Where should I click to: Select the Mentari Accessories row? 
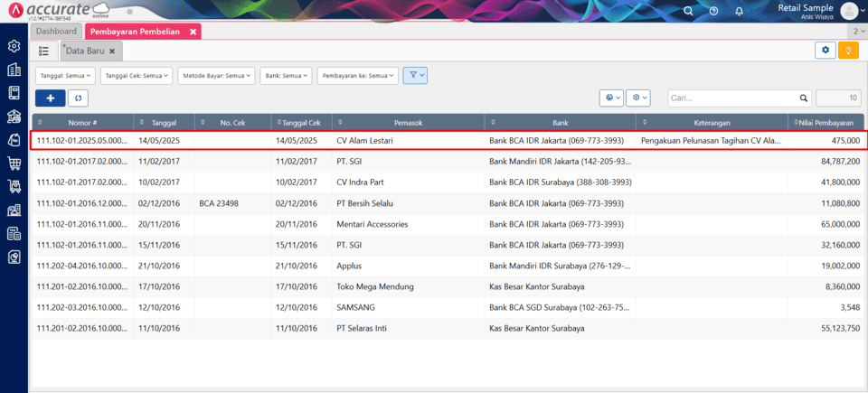[x=448, y=224]
